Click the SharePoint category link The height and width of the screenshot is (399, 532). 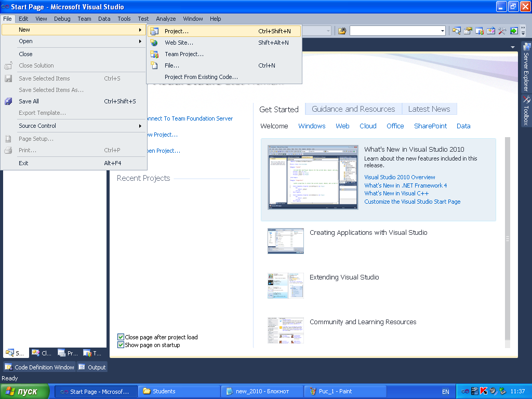pyautogui.click(x=430, y=126)
